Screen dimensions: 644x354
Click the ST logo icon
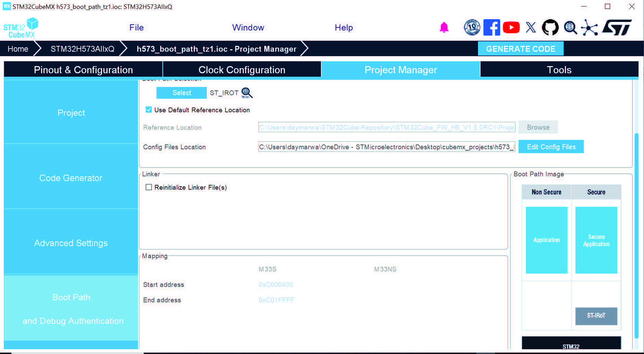[617, 27]
